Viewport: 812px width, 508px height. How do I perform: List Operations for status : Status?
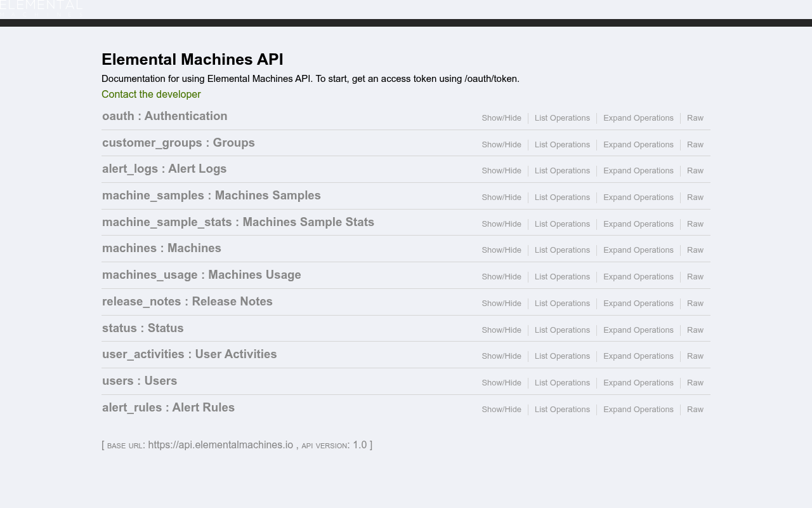click(562, 330)
